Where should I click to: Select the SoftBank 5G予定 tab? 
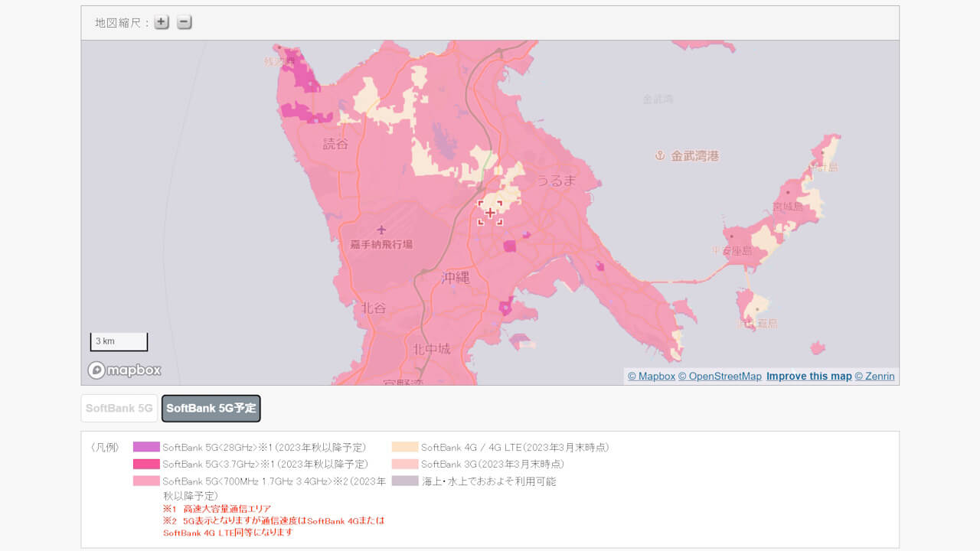pos(211,408)
